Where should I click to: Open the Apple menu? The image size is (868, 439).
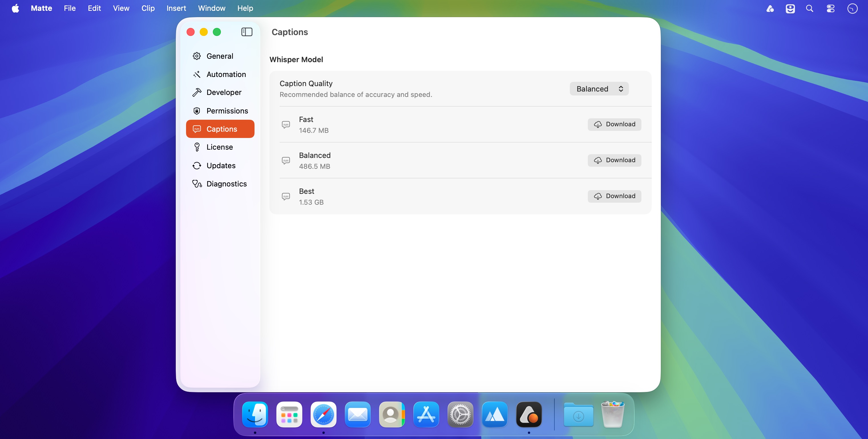(x=15, y=8)
